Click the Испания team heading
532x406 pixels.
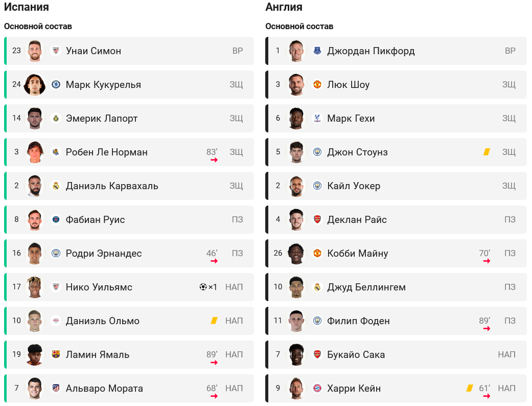(27, 7)
